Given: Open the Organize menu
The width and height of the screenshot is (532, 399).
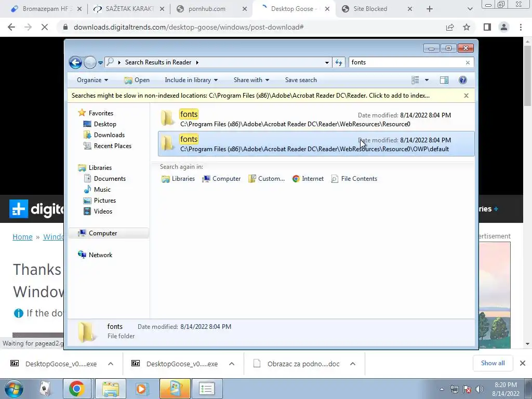Looking at the screenshot, I should coord(92,80).
